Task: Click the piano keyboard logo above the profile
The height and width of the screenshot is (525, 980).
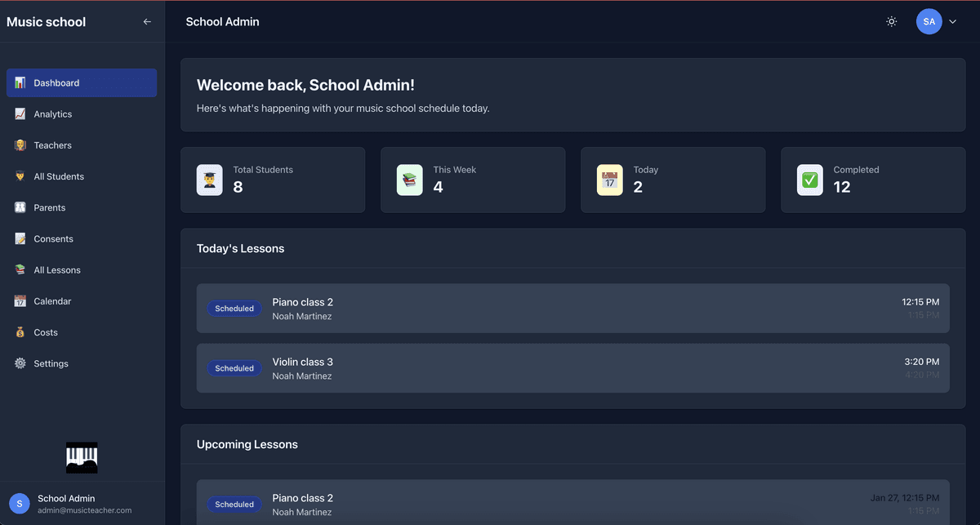Action: (x=81, y=457)
